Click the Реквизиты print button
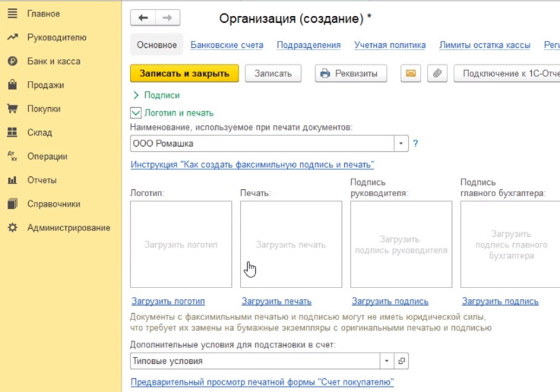 [350, 73]
